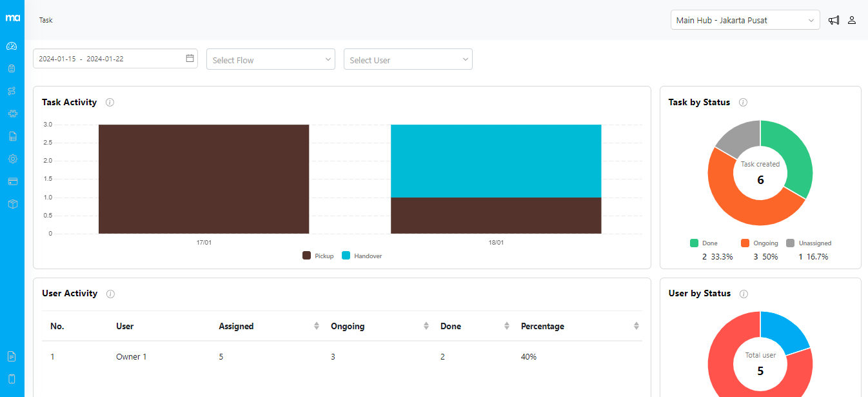Toggle the Done status in Task by Status legend
The height and width of the screenshot is (397, 868).
(704, 243)
